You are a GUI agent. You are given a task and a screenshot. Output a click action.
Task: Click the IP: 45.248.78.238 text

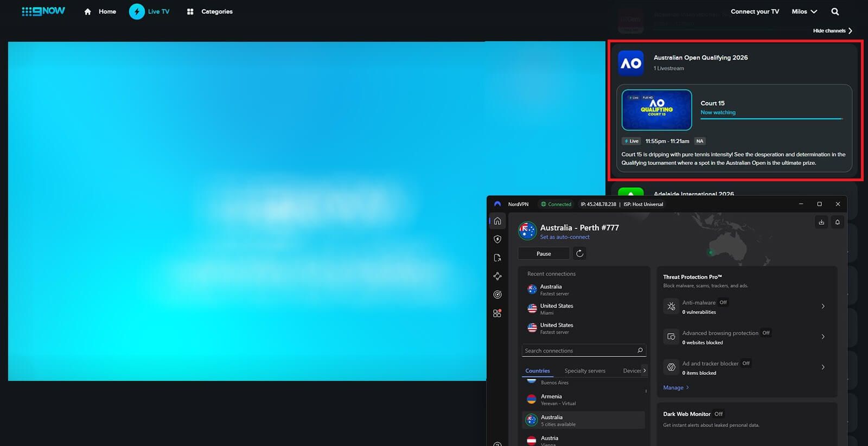click(598, 204)
